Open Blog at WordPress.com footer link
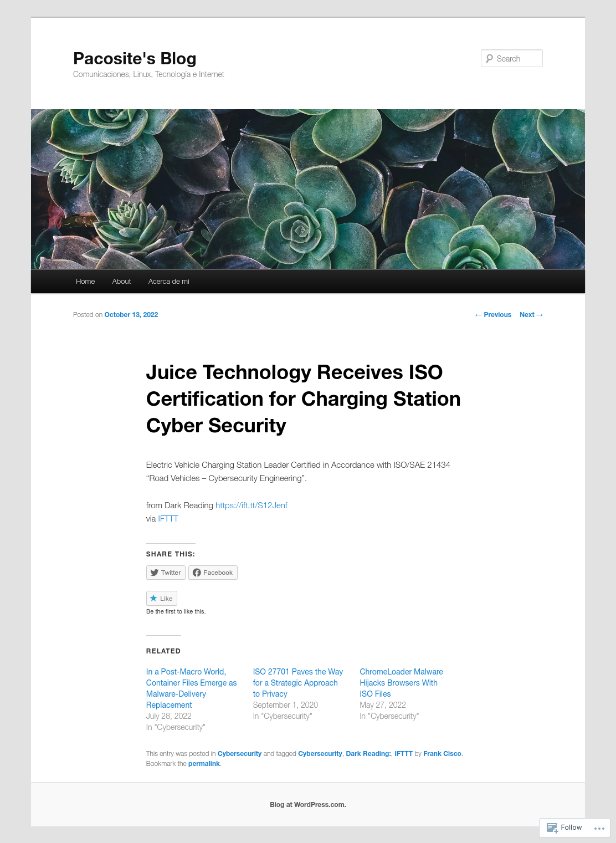Viewport: 616px width, 843px height. click(308, 805)
